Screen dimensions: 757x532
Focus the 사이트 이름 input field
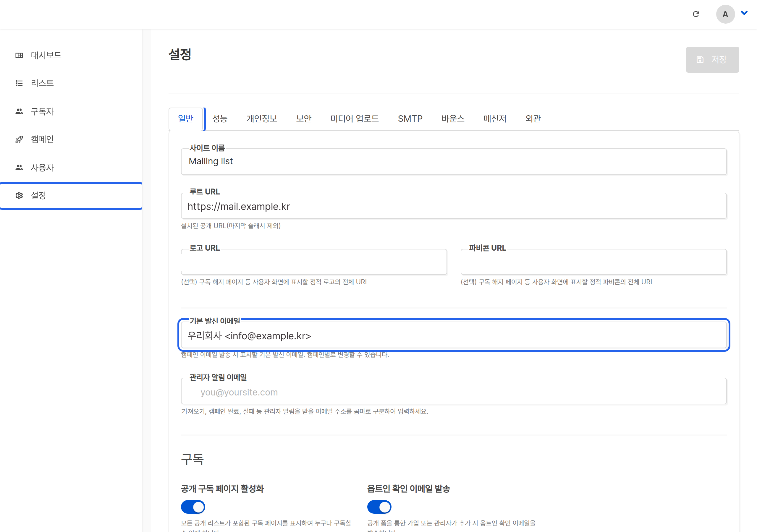coord(454,162)
